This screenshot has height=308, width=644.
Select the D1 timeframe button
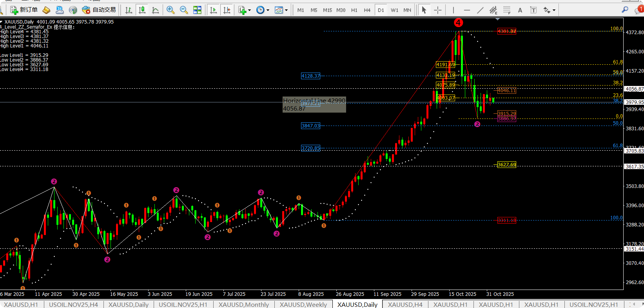(x=381, y=10)
